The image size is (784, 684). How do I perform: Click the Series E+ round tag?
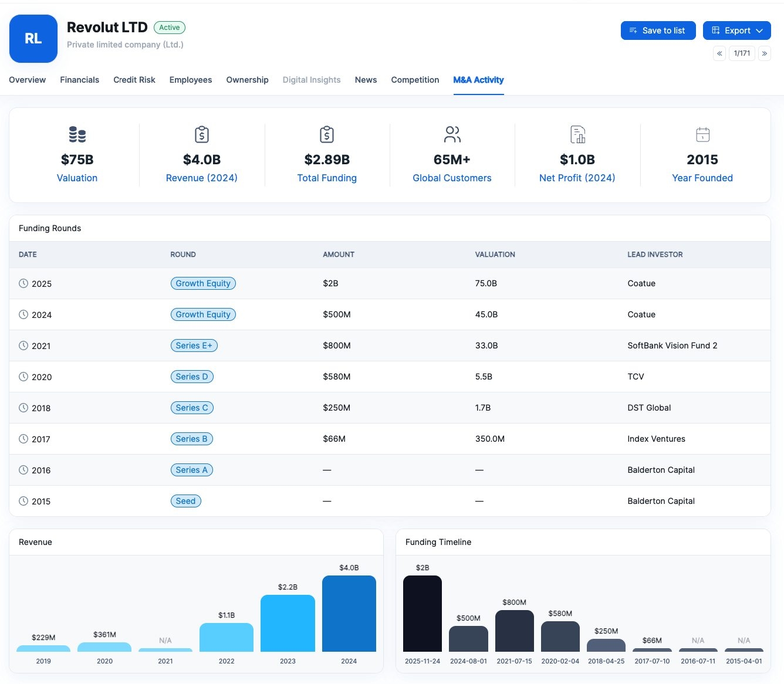[x=194, y=346]
